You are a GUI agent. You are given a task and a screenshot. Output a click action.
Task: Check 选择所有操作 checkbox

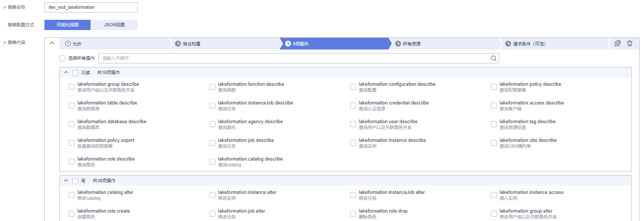click(x=62, y=58)
